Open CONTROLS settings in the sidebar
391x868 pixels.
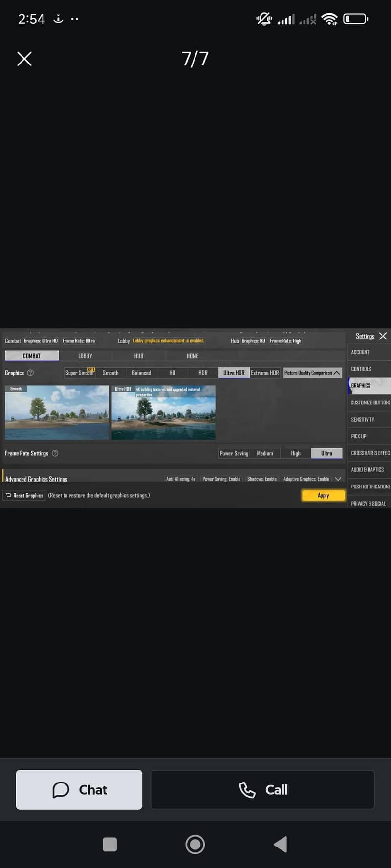tap(369, 369)
